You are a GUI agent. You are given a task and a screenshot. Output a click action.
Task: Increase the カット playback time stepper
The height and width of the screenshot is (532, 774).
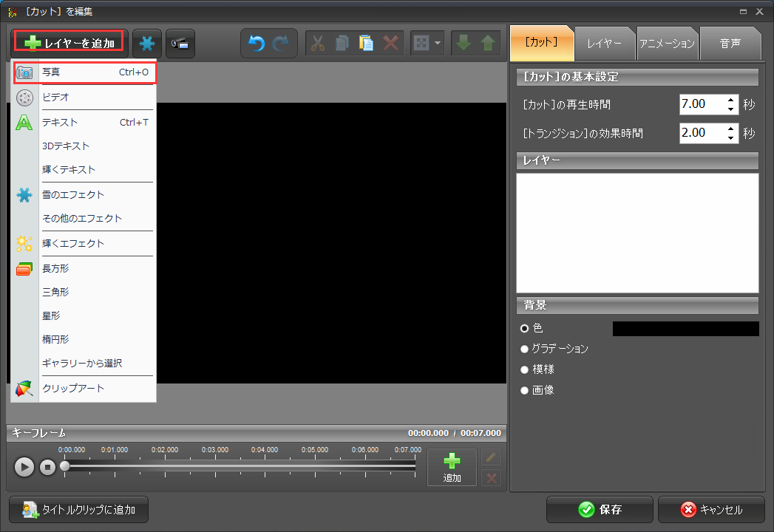coord(731,100)
